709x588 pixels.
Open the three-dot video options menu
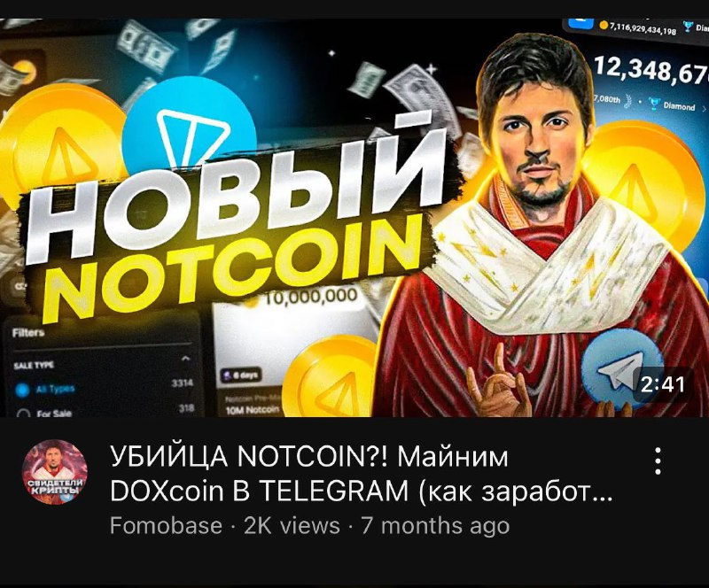point(658,461)
